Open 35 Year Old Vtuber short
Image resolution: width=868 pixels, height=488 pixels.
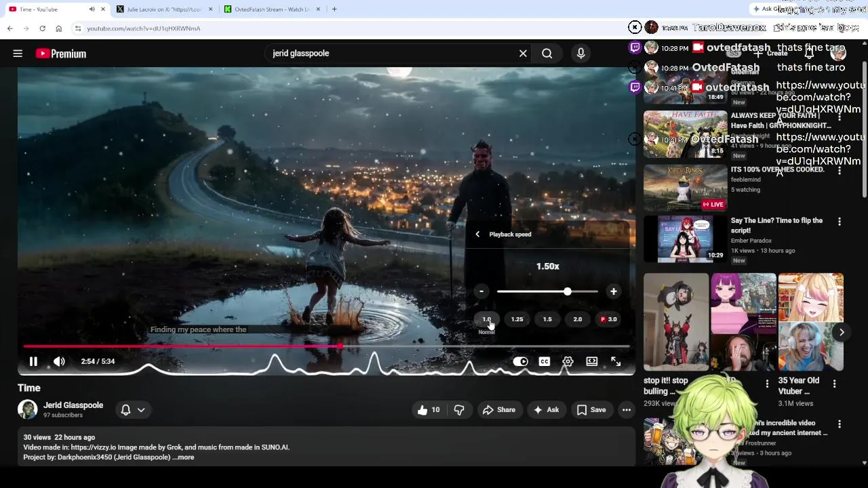click(x=811, y=323)
